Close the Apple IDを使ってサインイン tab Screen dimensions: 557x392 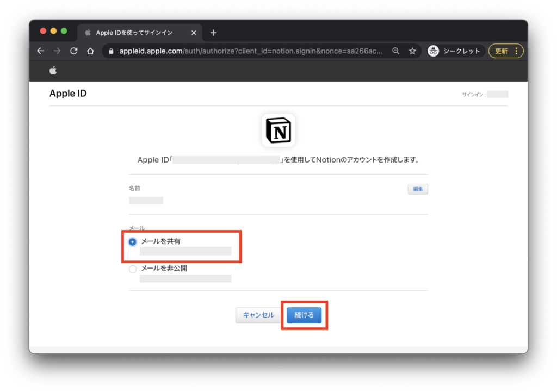click(x=194, y=33)
